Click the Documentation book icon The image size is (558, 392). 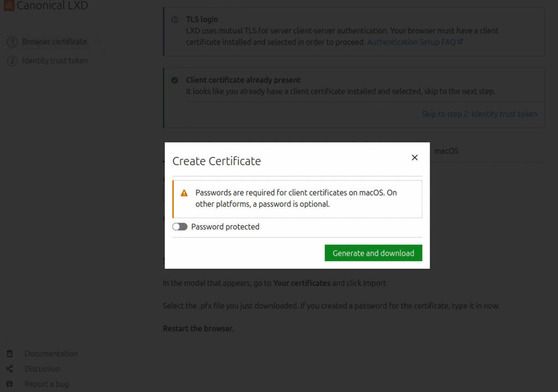tap(10, 354)
